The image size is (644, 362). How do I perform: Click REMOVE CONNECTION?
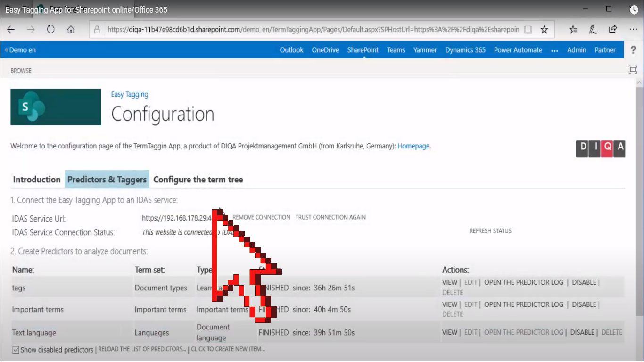[261, 217]
